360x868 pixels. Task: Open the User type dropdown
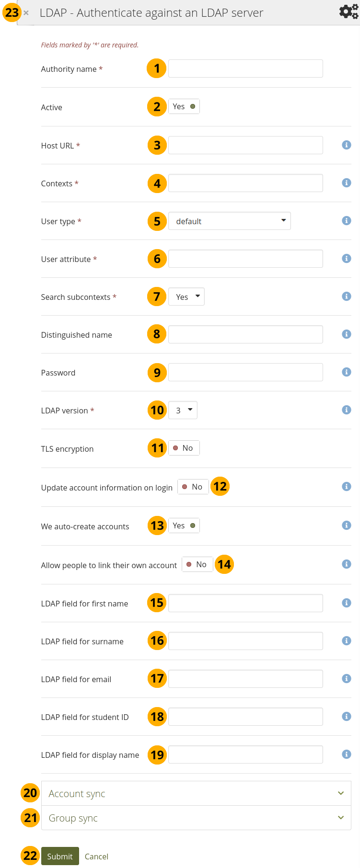(229, 221)
